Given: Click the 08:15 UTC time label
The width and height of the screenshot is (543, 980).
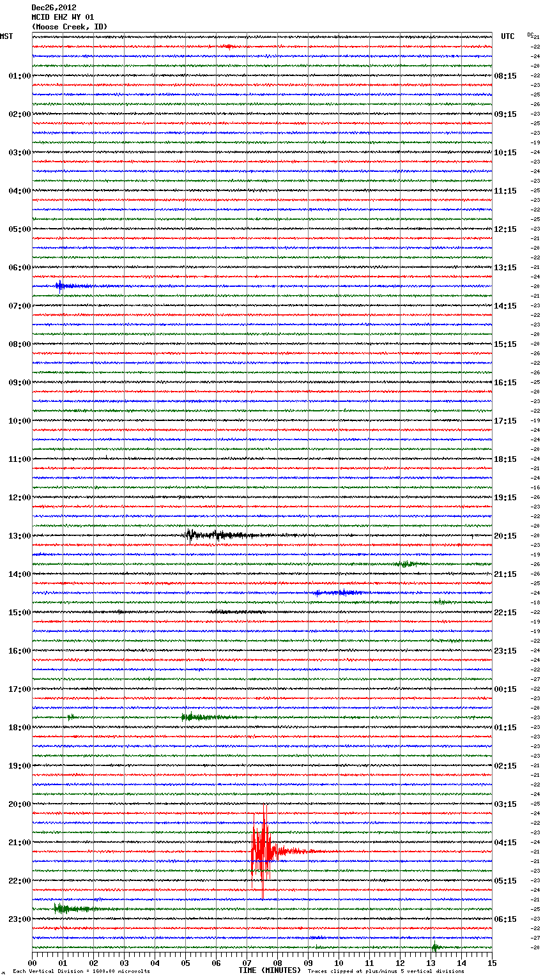Looking at the screenshot, I should point(505,76).
